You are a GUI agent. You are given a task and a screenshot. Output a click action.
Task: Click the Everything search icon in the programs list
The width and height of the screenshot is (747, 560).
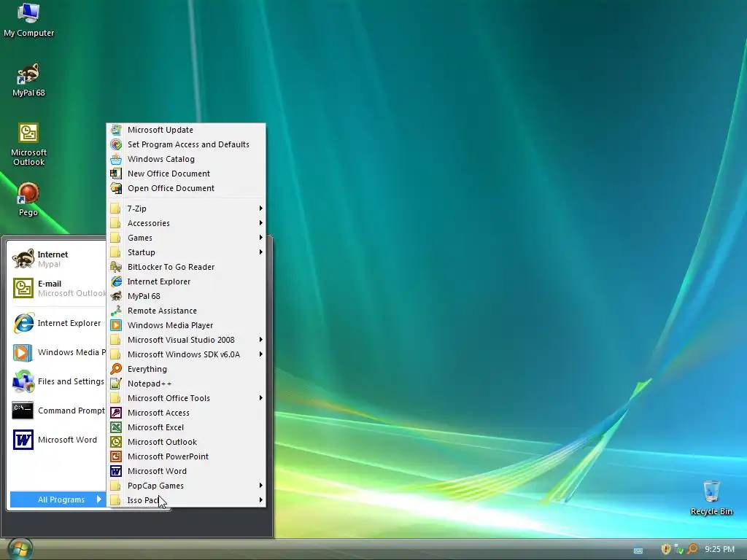coord(116,369)
